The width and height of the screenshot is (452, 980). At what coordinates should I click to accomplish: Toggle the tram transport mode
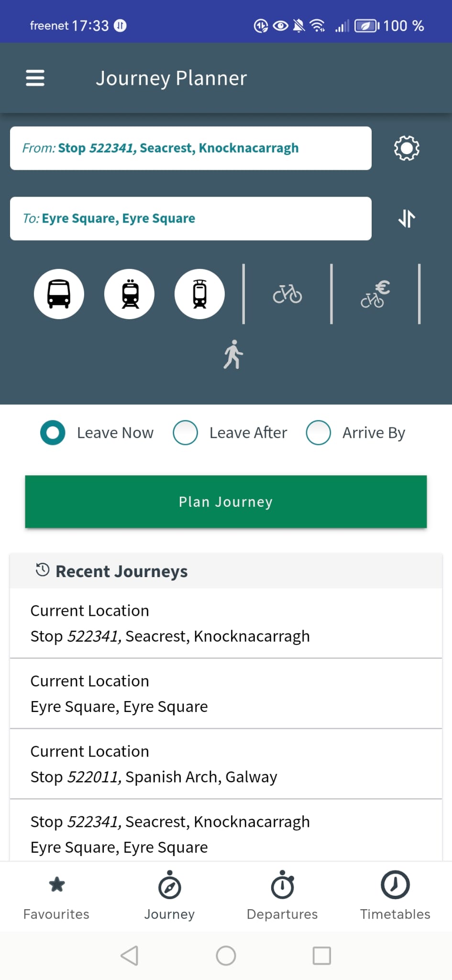pyautogui.click(x=199, y=294)
